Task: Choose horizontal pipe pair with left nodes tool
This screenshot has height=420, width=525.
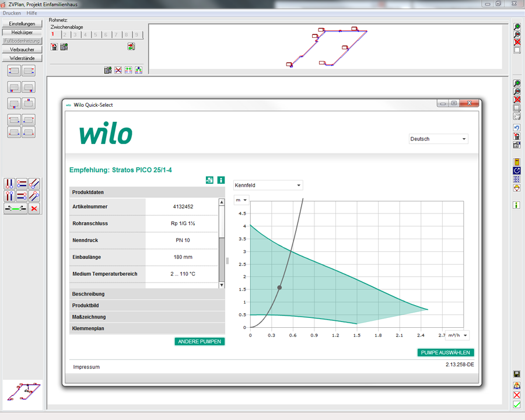Action: coord(22,184)
